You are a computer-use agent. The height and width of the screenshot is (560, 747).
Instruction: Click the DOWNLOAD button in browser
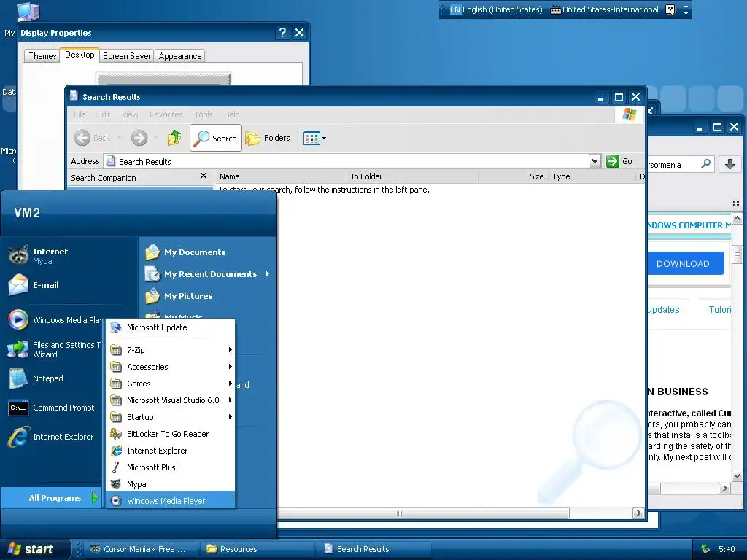(x=684, y=264)
